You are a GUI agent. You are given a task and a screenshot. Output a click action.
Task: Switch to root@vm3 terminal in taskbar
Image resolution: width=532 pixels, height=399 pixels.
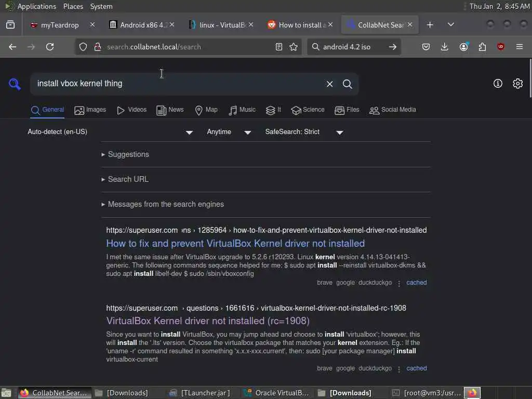pyautogui.click(x=427, y=393)
